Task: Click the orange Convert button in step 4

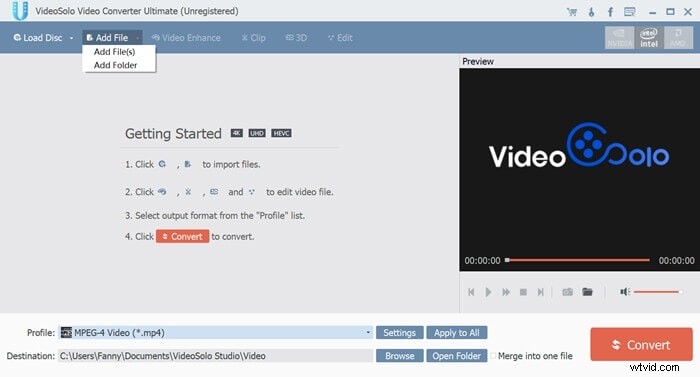Action: [x=182, y=236]
